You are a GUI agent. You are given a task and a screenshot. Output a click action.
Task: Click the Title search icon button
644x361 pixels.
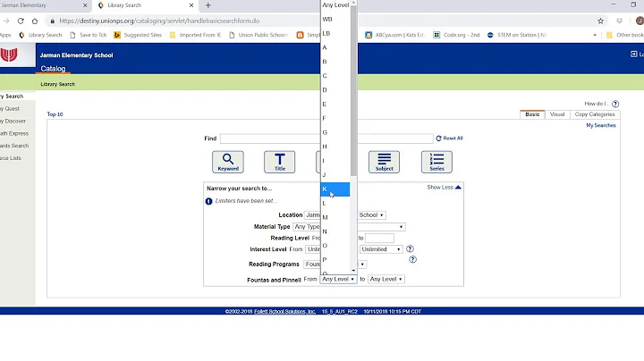(279, 162)
